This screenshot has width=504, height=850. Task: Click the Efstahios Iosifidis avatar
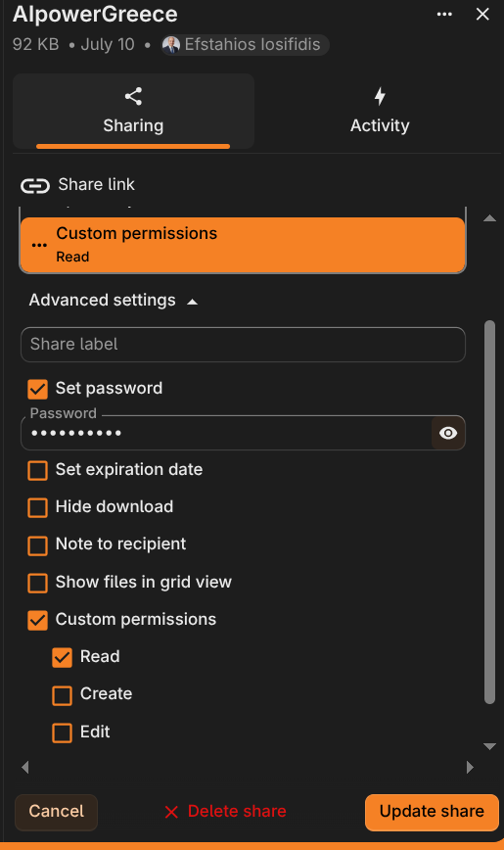tap(171, 44)
